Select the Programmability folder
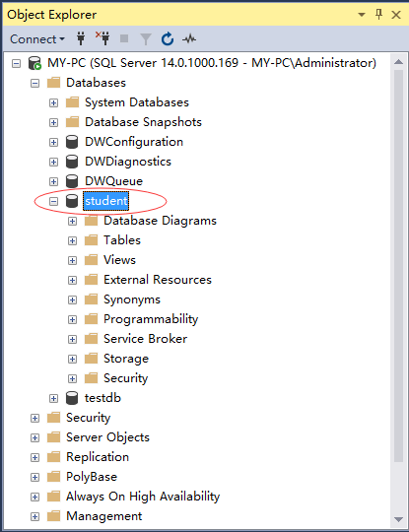The width and height of the screenshot is (409, 532). 151,319
